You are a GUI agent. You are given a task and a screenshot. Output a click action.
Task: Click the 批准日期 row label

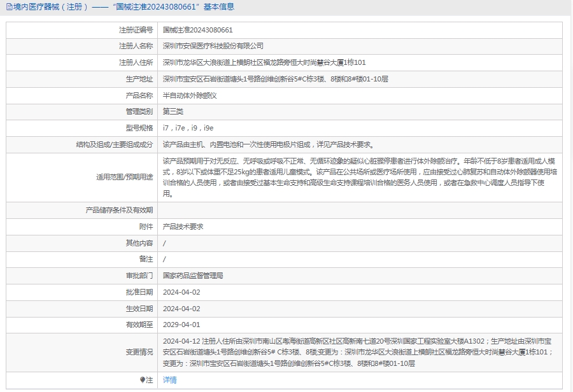click(x=139, y=292)
